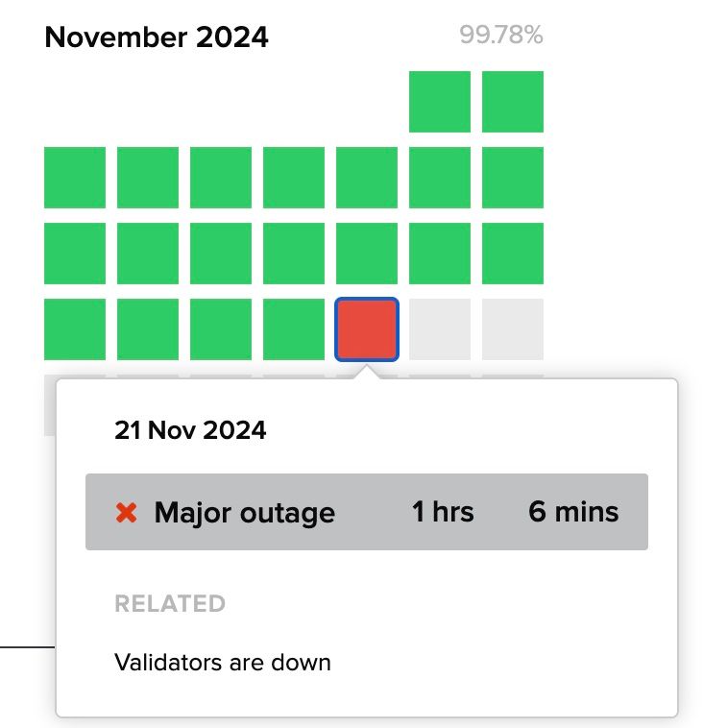Click the gray square for 23 November
The width and height of the screenshot is (728, 728).
coord(512,329)
